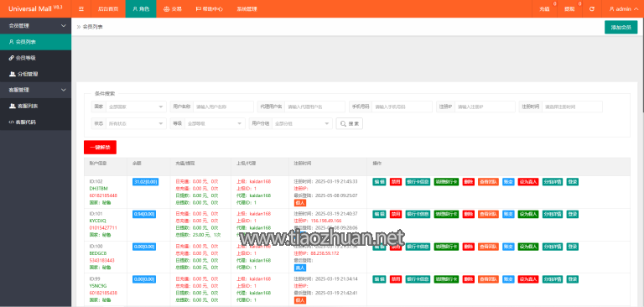This screenshot has height=307, width=644.
Task: Focus the 用户名称 input field
Action: 223,107
